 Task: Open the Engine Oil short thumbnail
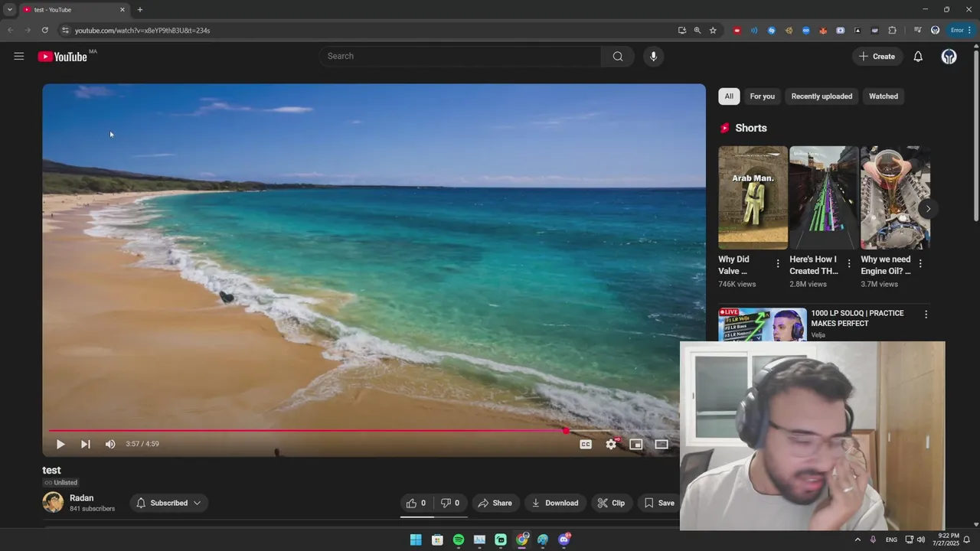[895, 197]
